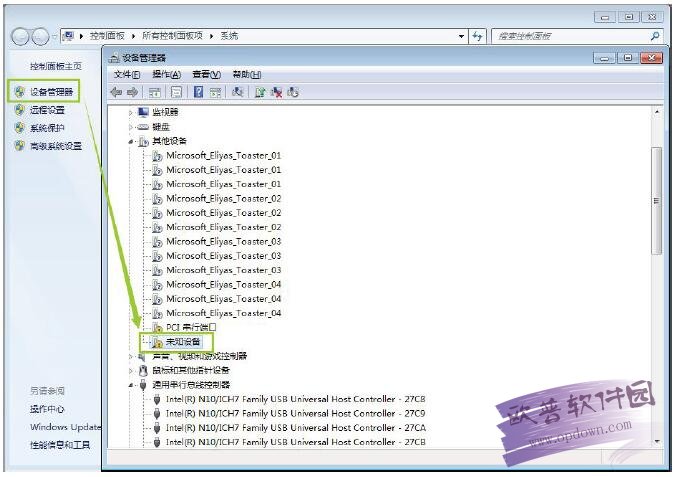The width and height of the screenshot is (679, 477).
Task: Click the mouse icon beside 鼠标和其他指针设备
Action: [143, 370]
